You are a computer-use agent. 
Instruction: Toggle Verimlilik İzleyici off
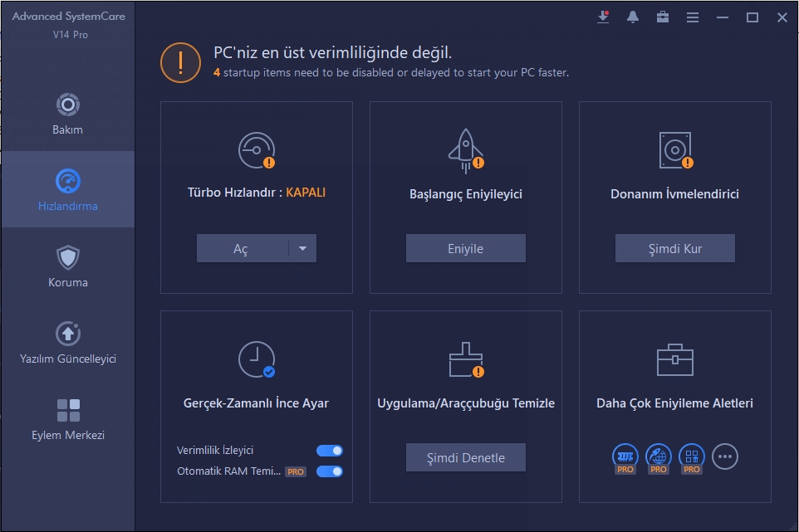[329, 450]
